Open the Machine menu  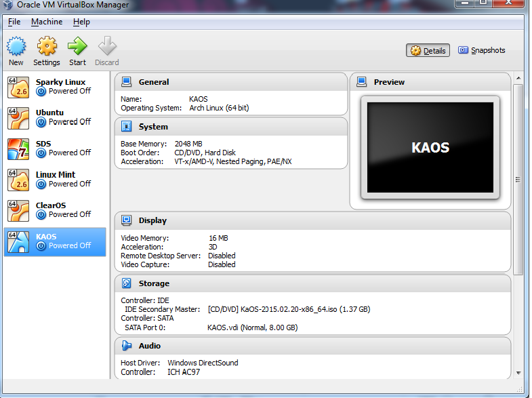point(47,22)
